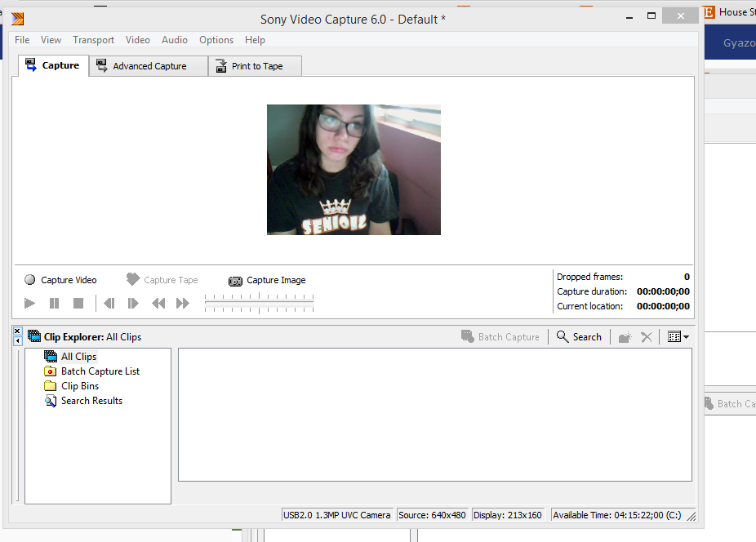Click the new clip bin icon

[625, 337]
